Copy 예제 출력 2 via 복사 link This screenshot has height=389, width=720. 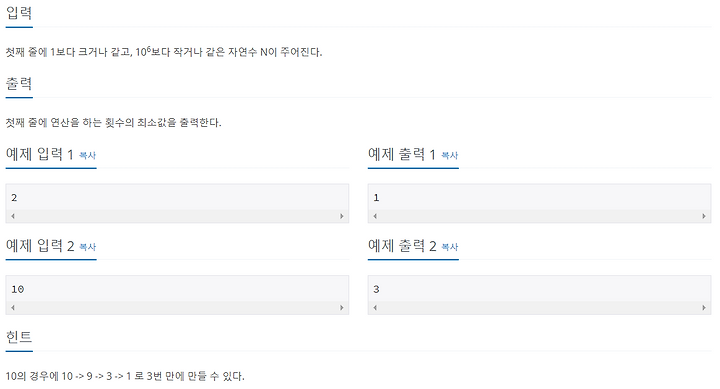(x=450, y=247)
